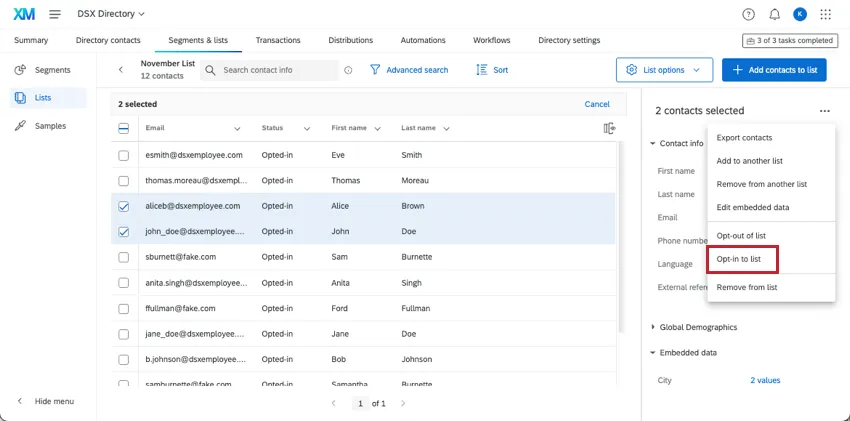Click the column chooser icon in table header
The height and width of the screenshot is (421, 850).
(609, 128)
